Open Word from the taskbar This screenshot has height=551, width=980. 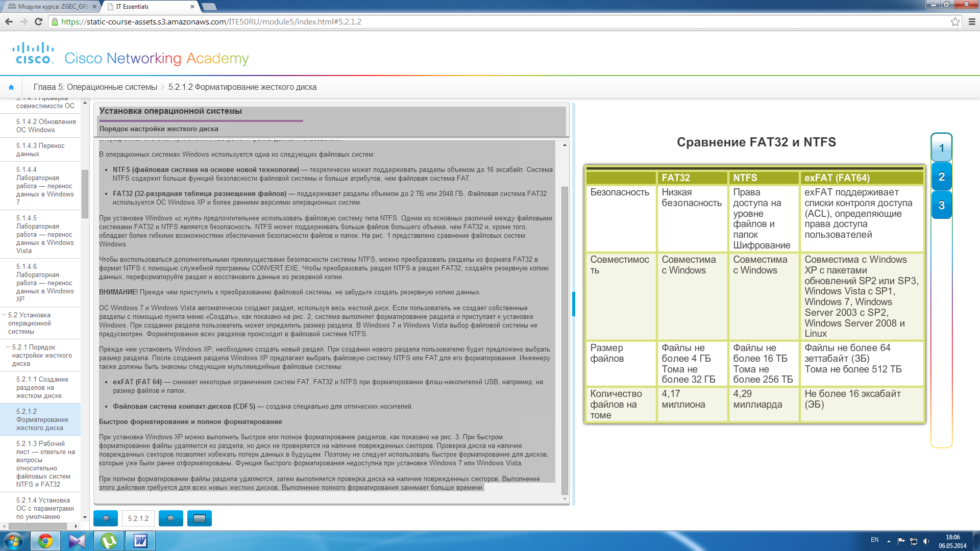[140, 541]
